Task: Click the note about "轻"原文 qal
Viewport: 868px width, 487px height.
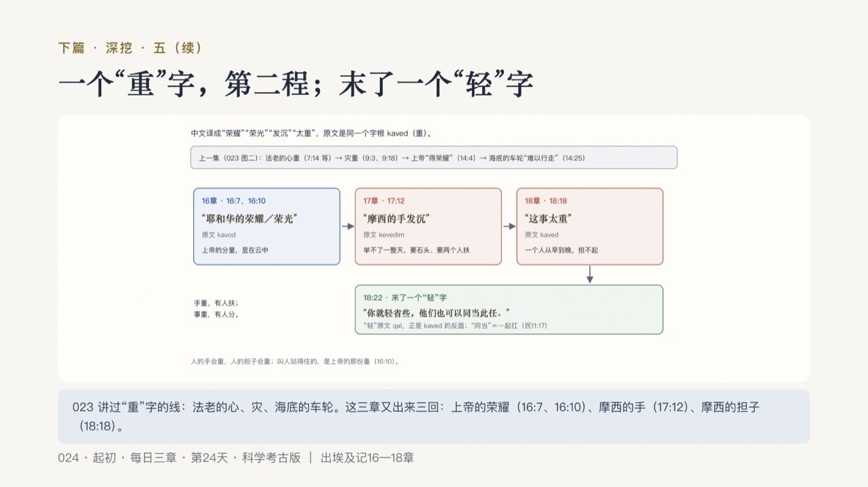Action: (455, 326)
